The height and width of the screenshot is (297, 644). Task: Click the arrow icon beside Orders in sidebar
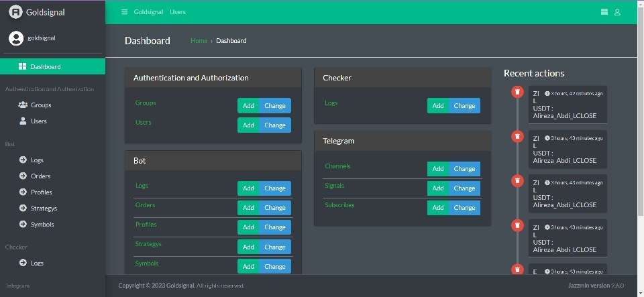coord(23,176)
